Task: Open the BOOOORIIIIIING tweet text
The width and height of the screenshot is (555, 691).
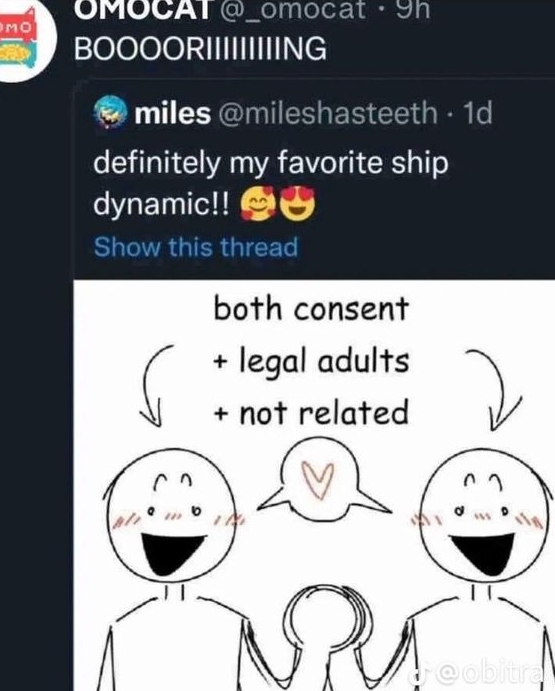Action: click(201, 48)
